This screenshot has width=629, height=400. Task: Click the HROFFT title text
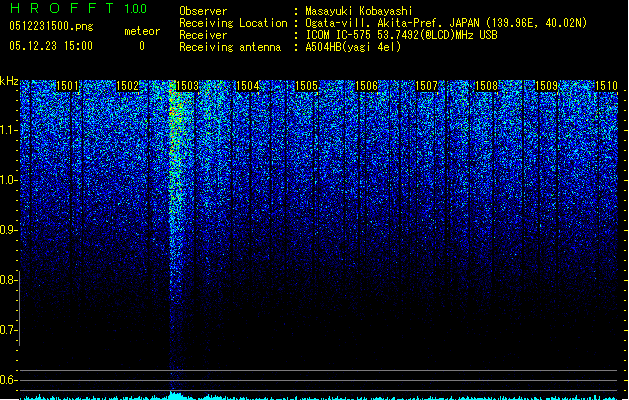click(62, 8)
